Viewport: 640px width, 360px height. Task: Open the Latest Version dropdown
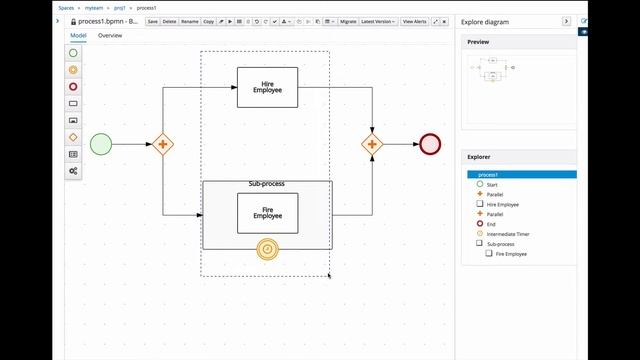[378, 22]
